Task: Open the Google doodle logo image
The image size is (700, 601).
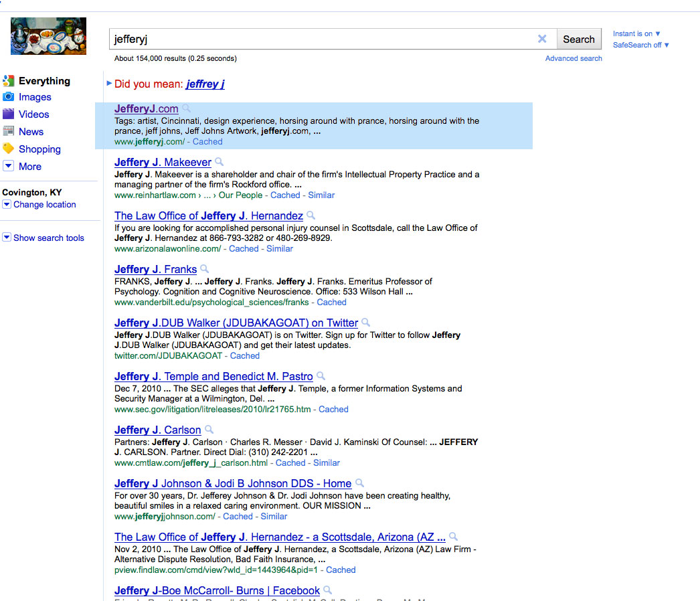Action: click(48, 36)
